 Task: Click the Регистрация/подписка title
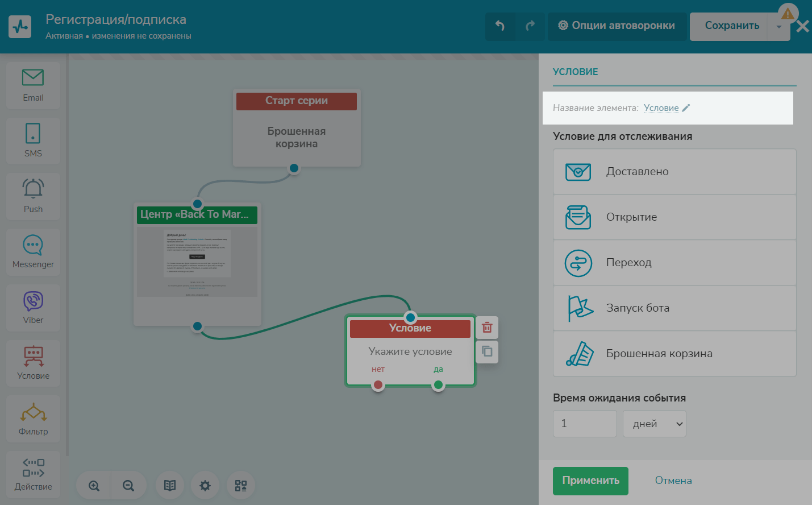click(x=116, y=19)
